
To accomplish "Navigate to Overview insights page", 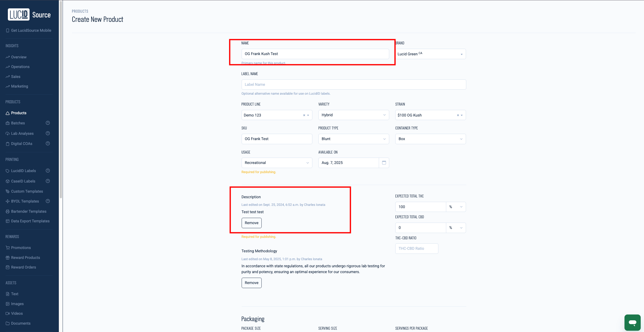I will (19, 57).
